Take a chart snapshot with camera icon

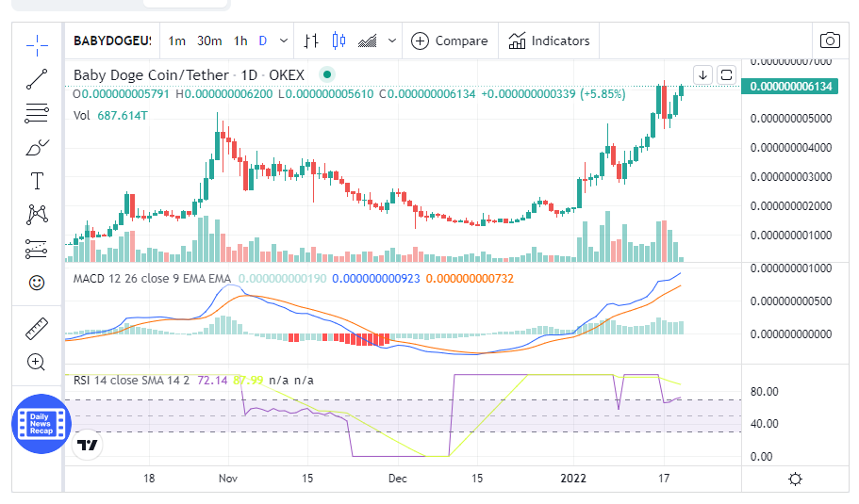(x=830, y=41)
